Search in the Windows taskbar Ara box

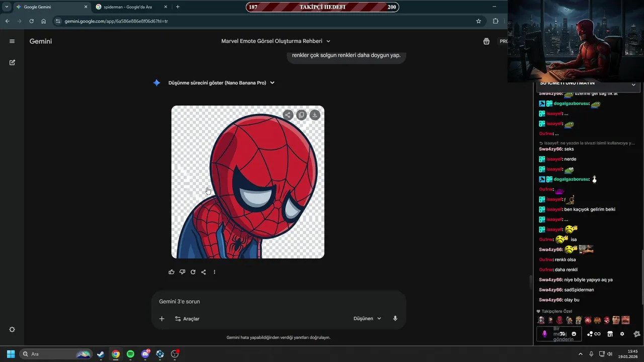(x=55, y=354)
